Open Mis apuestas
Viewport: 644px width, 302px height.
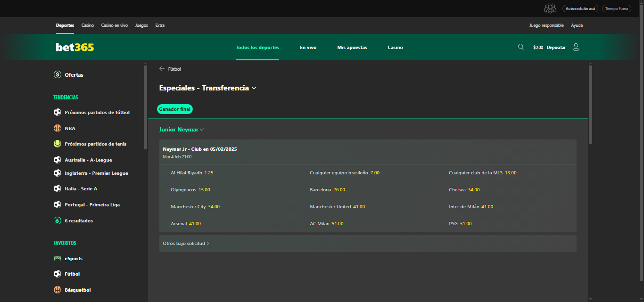pyautogui.click(x=352, y=48)
